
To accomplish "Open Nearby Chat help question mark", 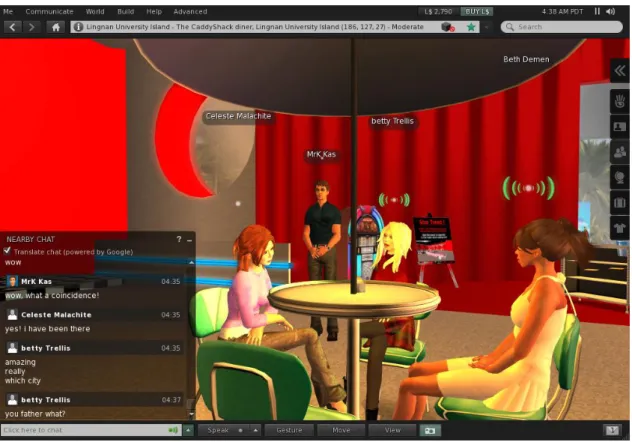I will [x=179, y=239].
